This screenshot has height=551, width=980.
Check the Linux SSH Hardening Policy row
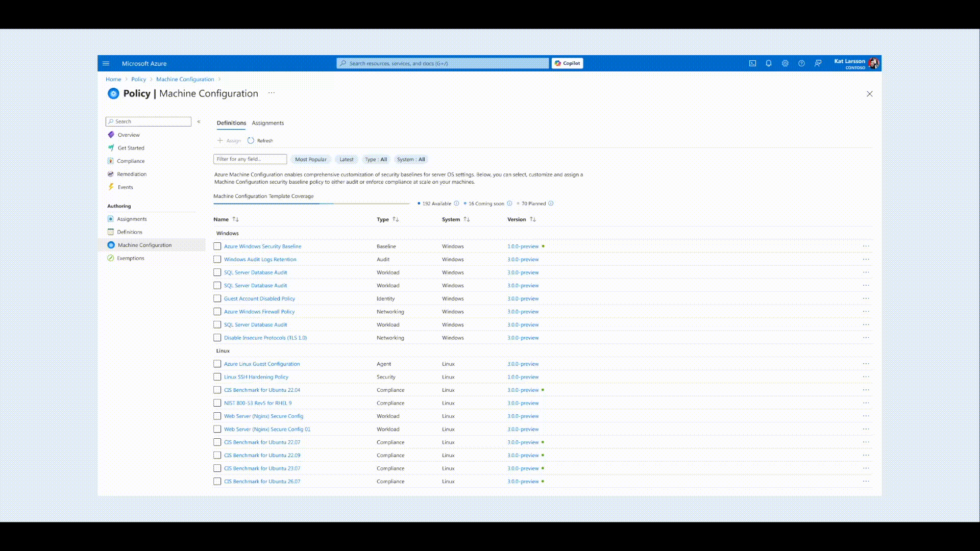click(217, 377)
